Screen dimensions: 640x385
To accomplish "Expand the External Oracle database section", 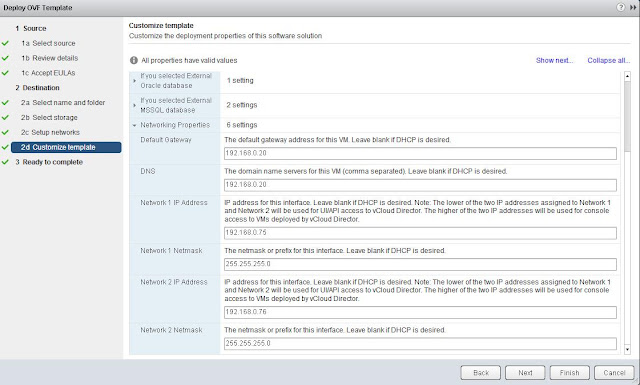I will click(x=134, y=81).
